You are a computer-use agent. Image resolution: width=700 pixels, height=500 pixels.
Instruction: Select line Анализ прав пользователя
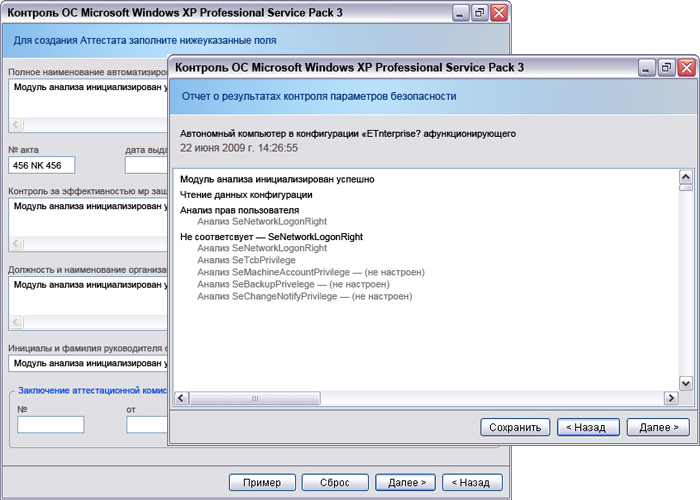point(239,210)
